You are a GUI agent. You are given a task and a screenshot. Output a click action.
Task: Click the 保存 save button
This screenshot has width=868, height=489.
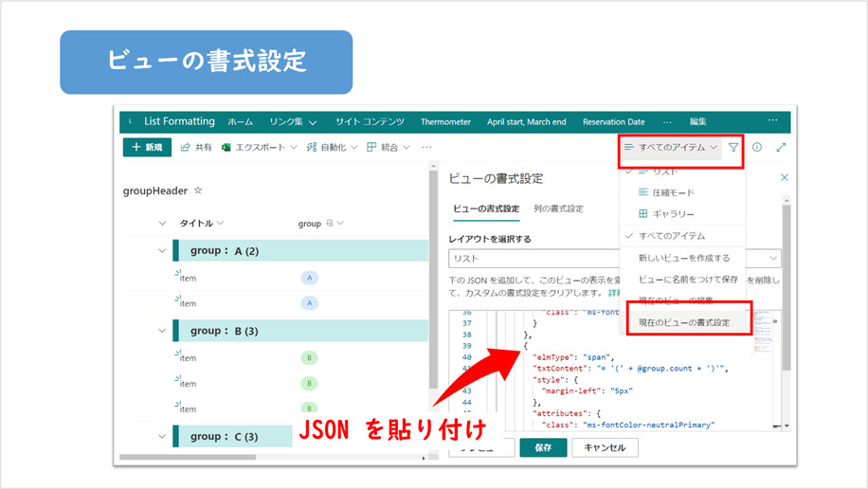coord(543,447)
